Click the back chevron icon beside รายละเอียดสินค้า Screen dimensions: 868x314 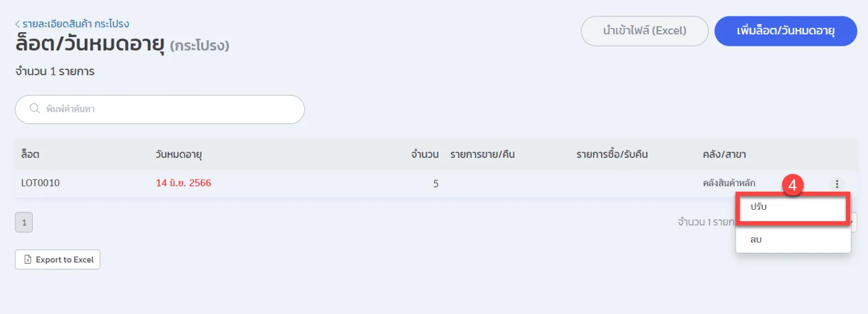click(18, 24)
